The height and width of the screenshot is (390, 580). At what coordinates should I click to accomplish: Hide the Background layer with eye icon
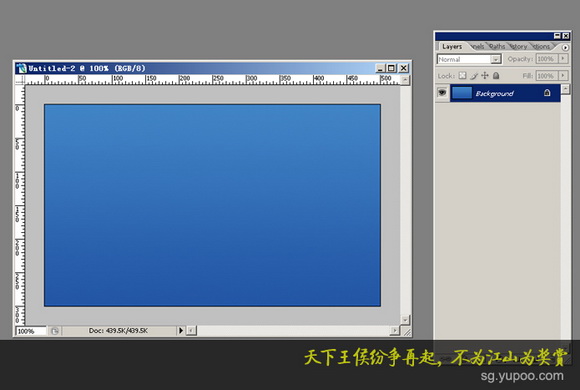pos(442,93)
